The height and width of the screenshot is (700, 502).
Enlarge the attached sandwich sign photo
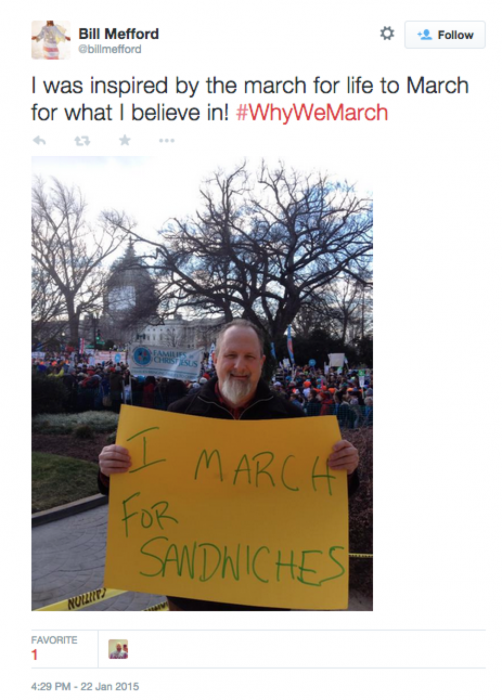(202, 383)
